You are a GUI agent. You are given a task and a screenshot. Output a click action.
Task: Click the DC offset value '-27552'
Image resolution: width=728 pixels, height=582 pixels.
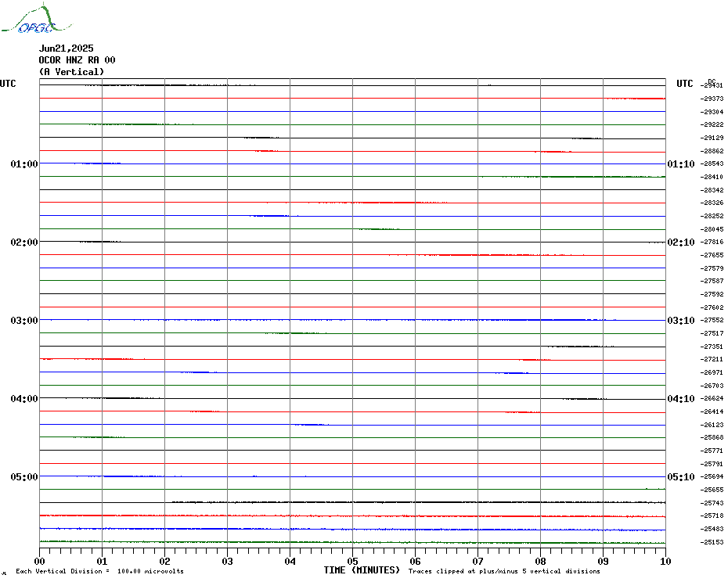coord(712,320)
